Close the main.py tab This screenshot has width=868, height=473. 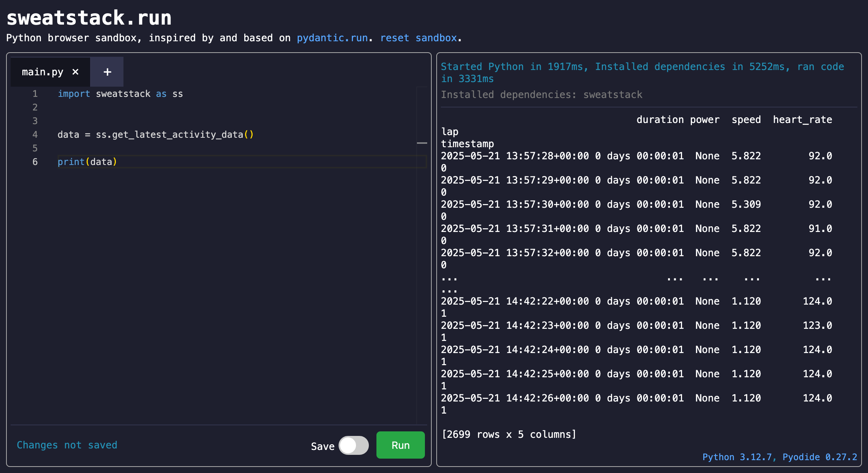(75, 72)
